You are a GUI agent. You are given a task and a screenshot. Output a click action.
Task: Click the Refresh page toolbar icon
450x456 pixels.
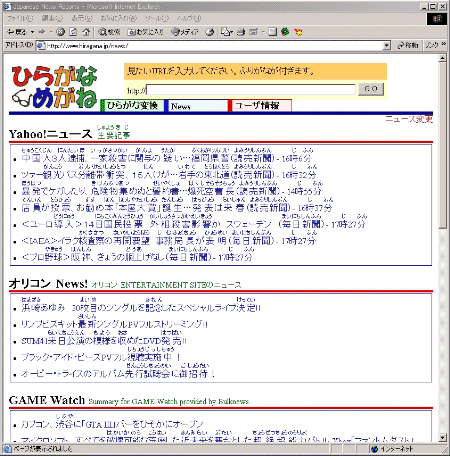pos(73,32)
